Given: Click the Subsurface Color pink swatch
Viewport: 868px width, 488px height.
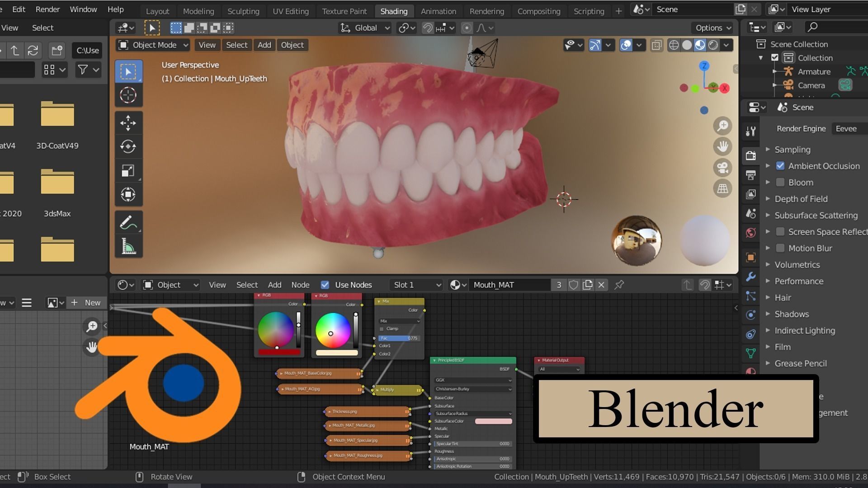Looking at the screenshot, I should pyautogui.click(x=493, y=421).
